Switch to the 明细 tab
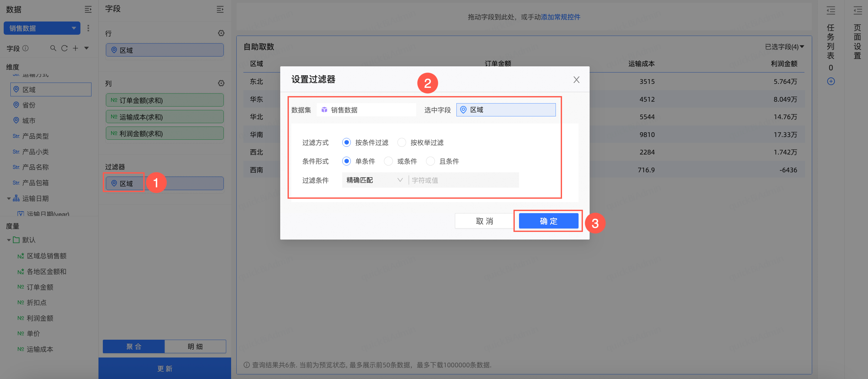 coord(195,346)
